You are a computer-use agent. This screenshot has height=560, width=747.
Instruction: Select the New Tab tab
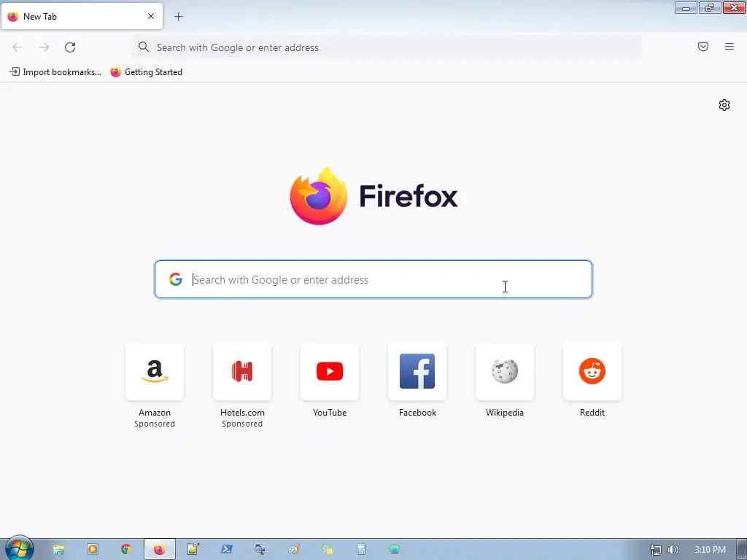82,16
